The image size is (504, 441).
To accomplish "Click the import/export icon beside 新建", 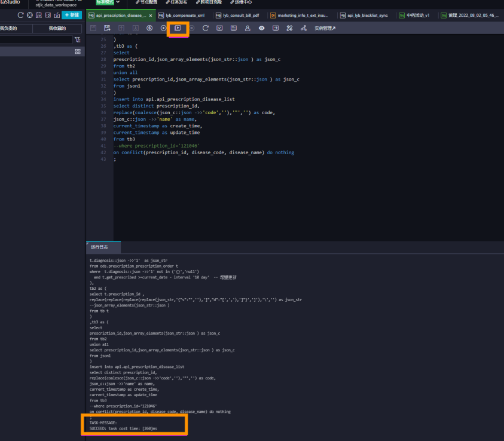I will pos(57,15).
